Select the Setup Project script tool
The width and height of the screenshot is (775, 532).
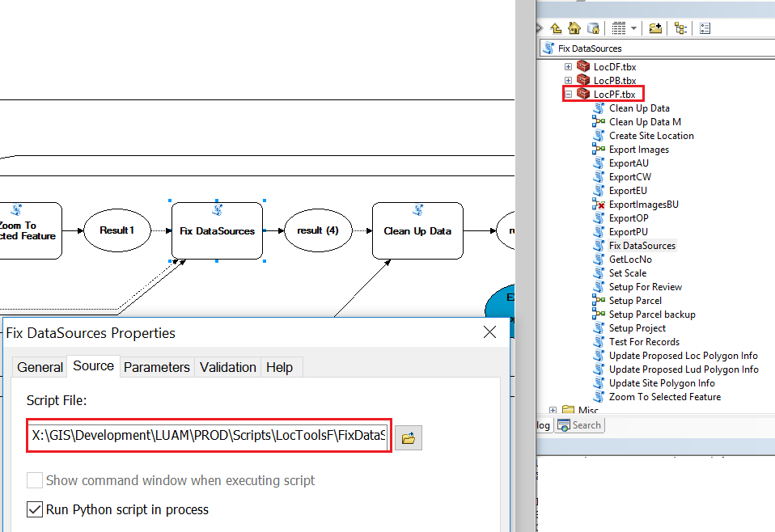(637, 328)
